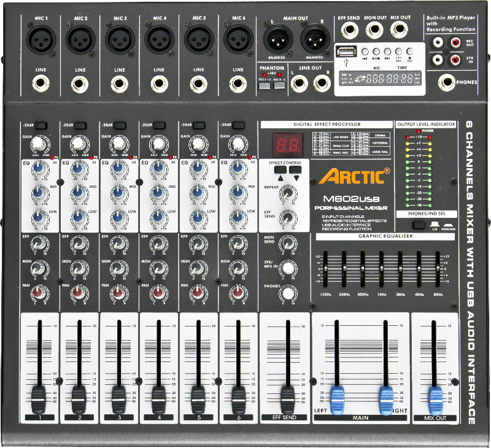Click the white 2TK IN RCA jack
Viewport: 491px width, 448px height.
tap(438, 59)
